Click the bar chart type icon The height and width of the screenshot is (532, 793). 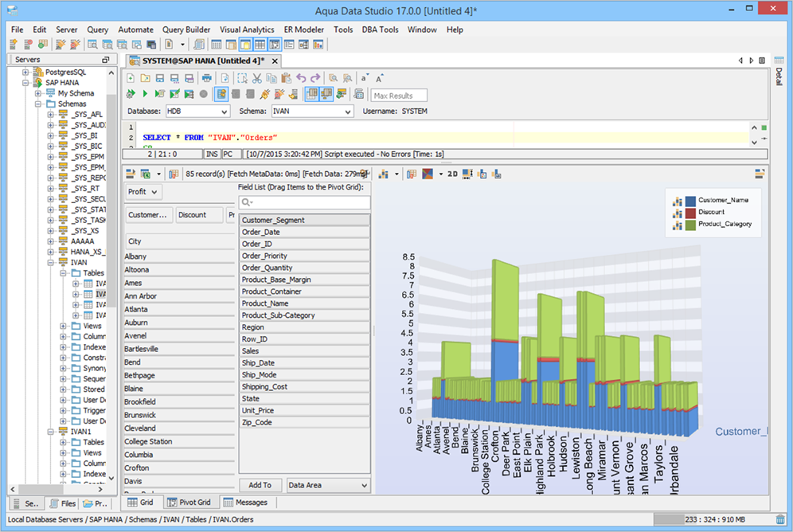383,174
